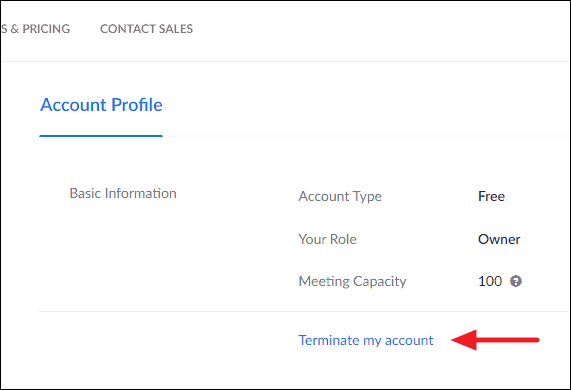Click Terminate my account link
The width and height of the screenshot is (571, 390).
pos(366,340)
